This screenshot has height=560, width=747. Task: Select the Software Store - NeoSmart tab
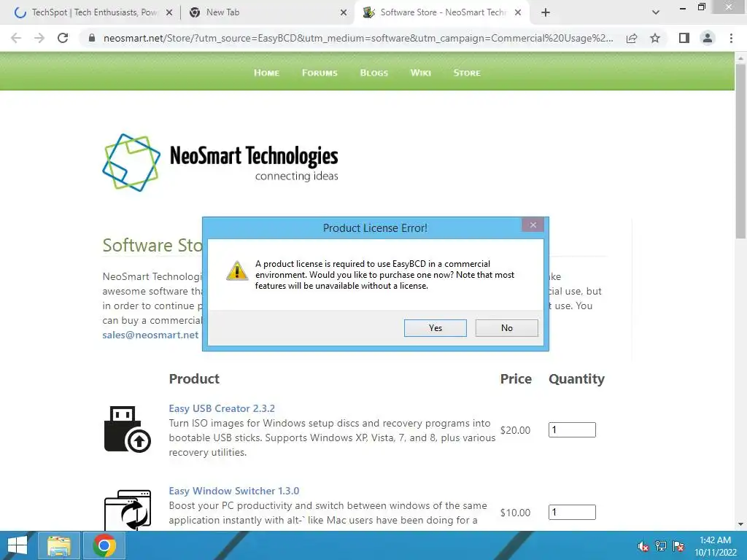441,12
